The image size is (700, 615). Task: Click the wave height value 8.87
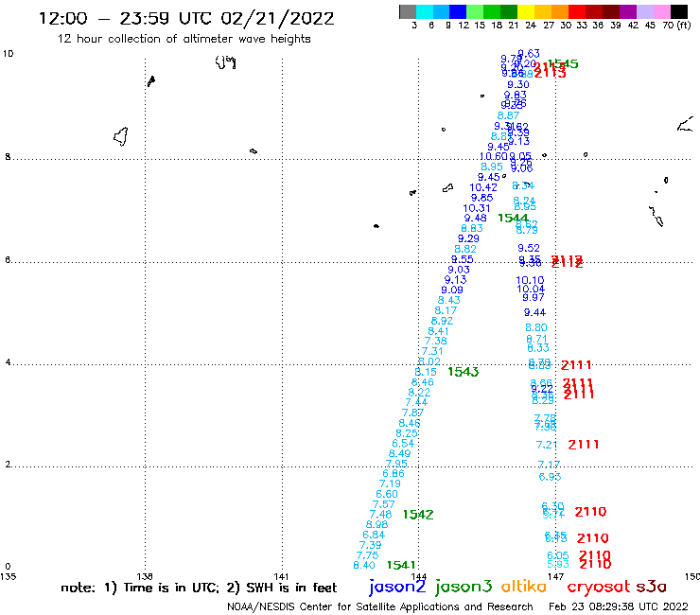509,115
